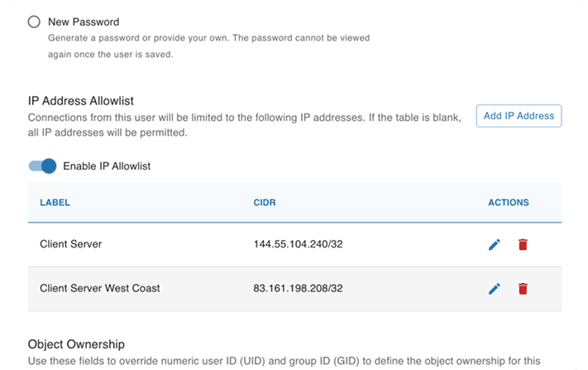Click the Enable IP Allowlist label text
The height and width of the screenshot is (370, 588).
(107, 166)
